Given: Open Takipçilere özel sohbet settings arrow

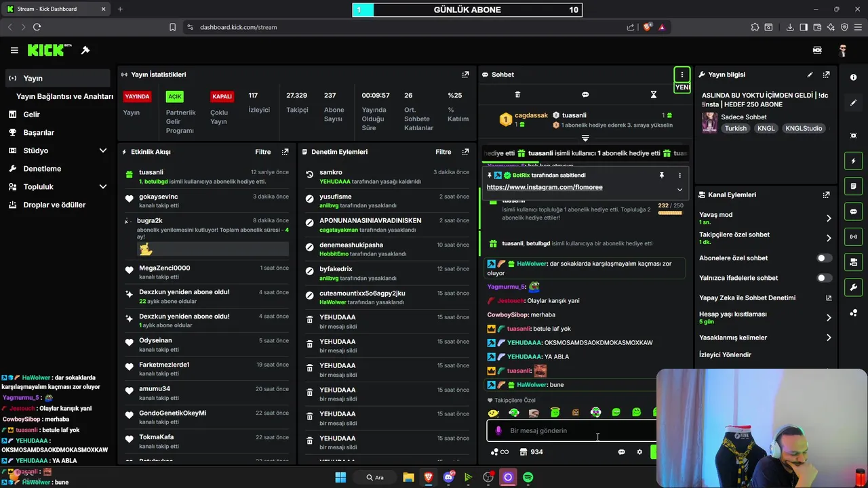Looking at the screenshot, I should click(x=829, y=238).
